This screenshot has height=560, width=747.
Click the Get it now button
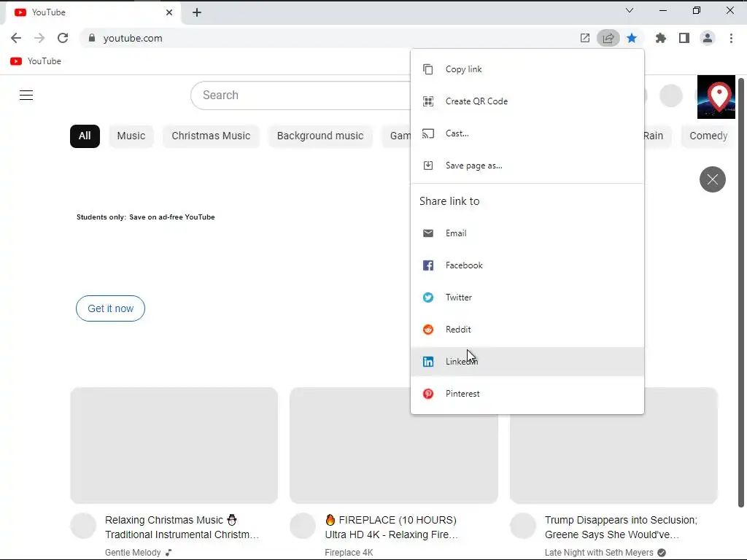click(111, 308)
